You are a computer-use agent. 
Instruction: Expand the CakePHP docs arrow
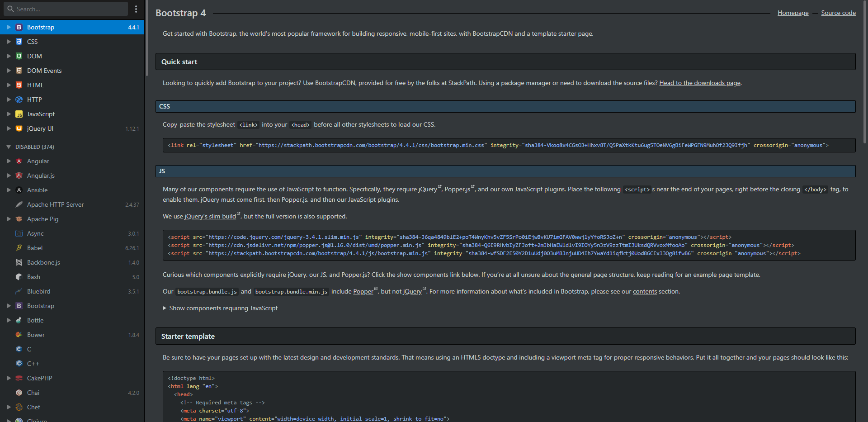[x=9, y=378]
